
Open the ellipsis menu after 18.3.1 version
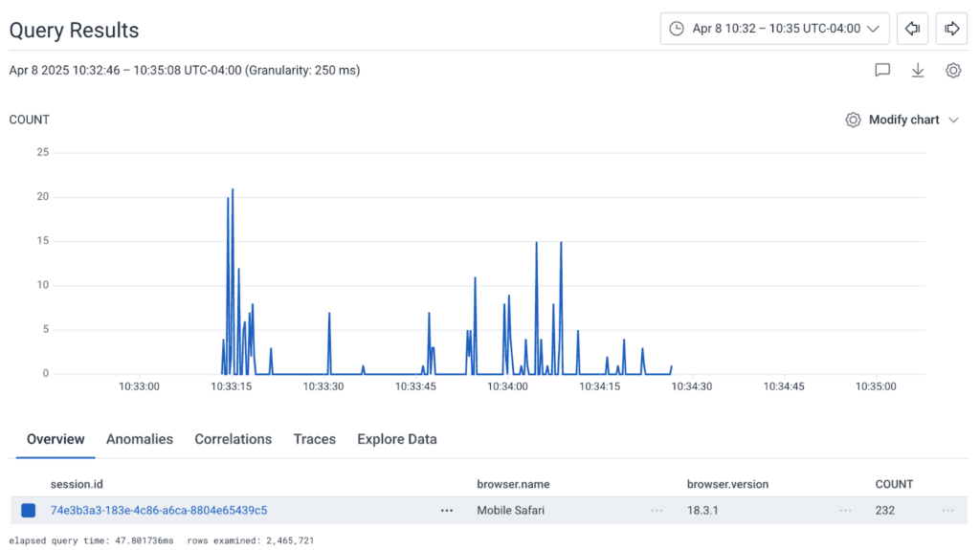tap(846, 511)
